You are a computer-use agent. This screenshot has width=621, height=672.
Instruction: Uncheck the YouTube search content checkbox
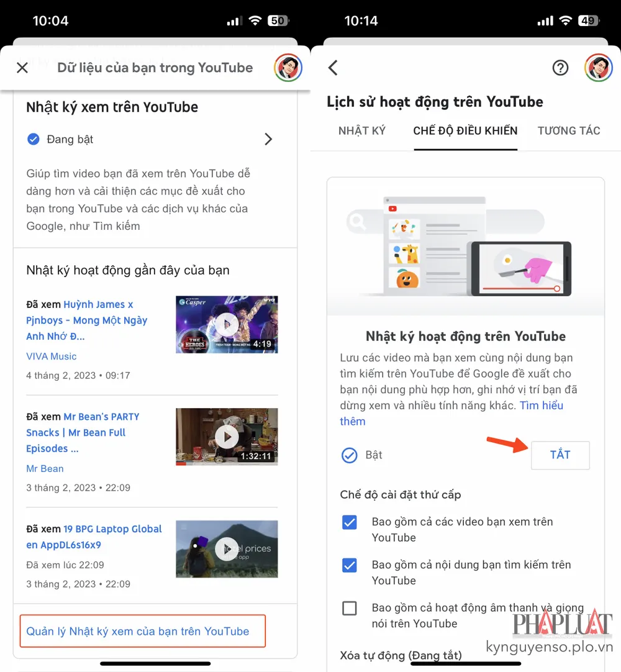pos(350,565)
